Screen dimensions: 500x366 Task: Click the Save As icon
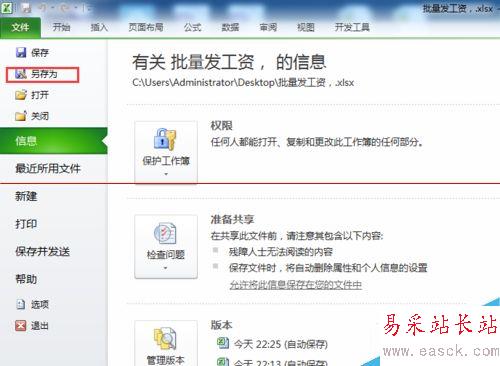tap(21, 74)
